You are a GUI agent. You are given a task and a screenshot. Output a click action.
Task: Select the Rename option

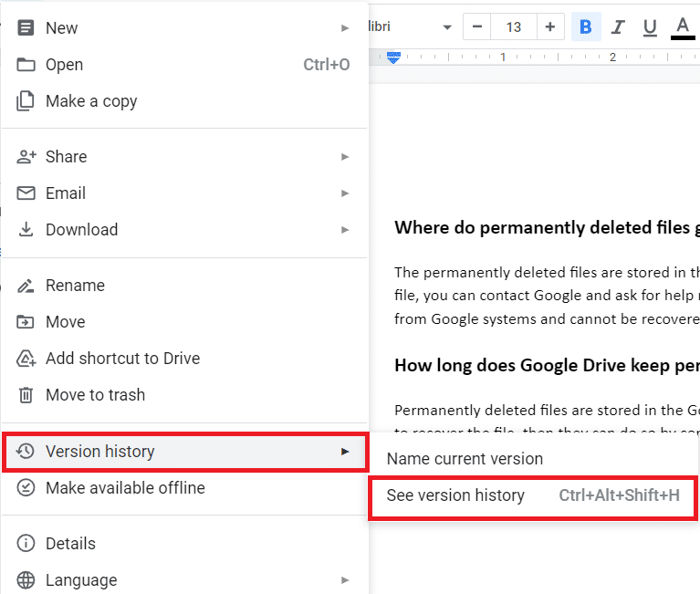click(185, 286)
